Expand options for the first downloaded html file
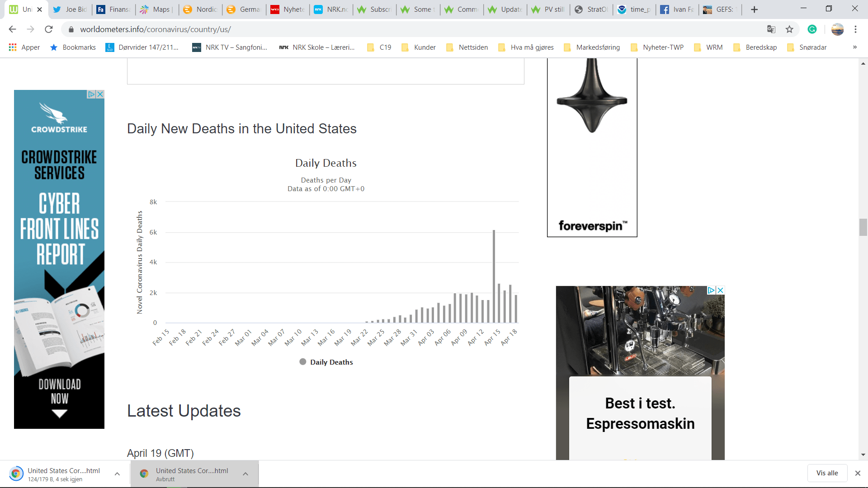 pyautogui.click(x=117, y=474)
